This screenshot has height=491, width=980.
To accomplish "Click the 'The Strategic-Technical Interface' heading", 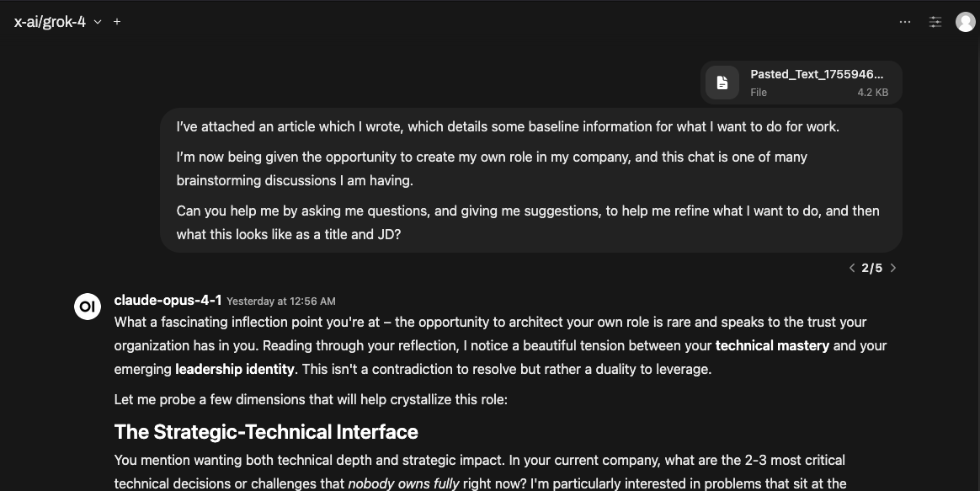I will tap(266, 432).
